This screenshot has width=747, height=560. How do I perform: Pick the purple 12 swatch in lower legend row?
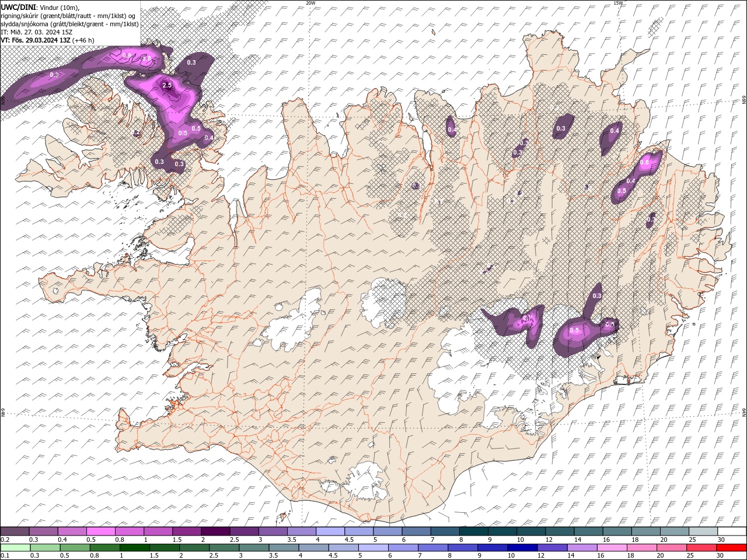pyautogui.click(x=553, y=548)
